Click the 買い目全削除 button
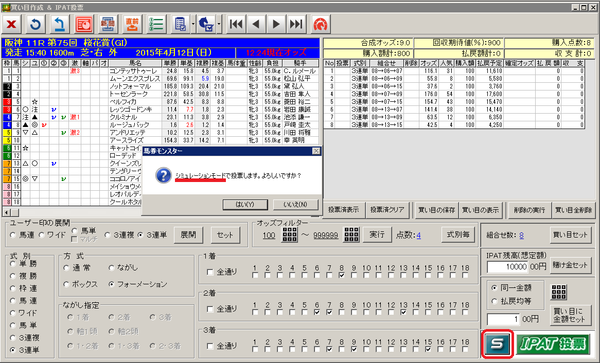 coord(573,210)
